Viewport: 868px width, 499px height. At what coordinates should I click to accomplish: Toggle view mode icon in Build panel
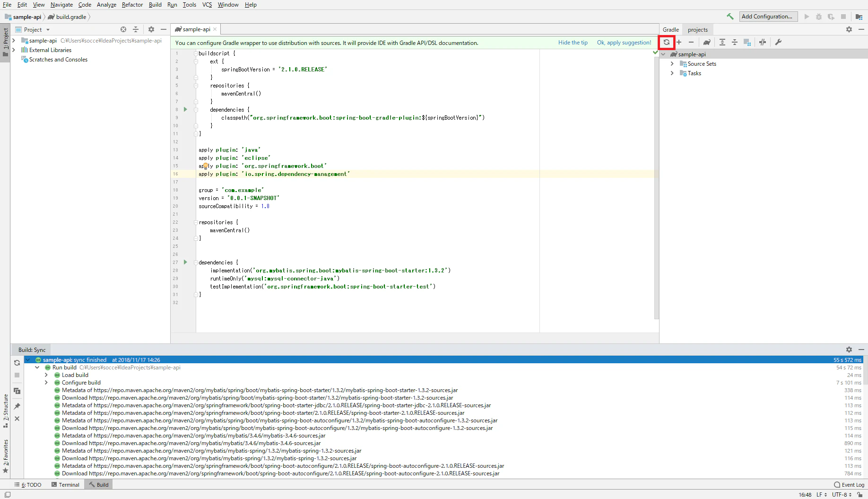tap(17, 391)
